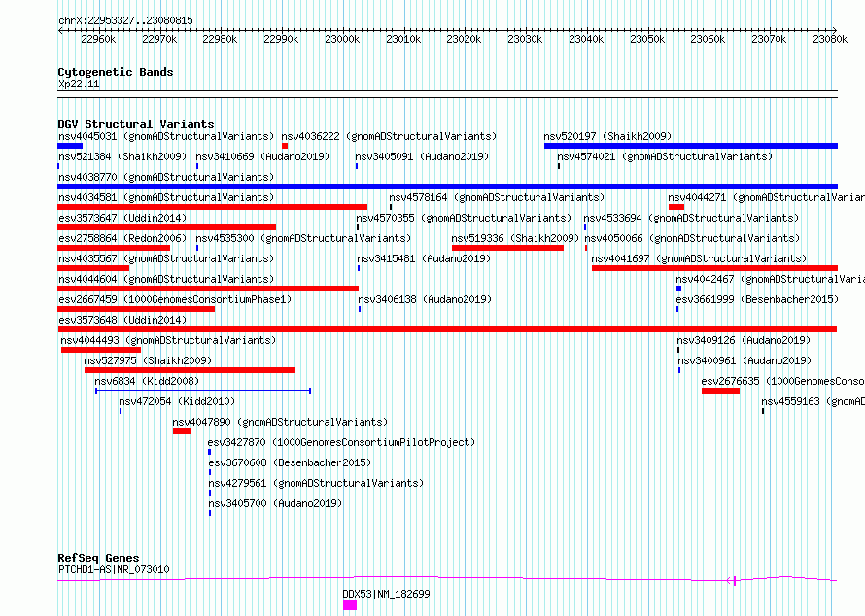The width and height of the screenshot is (865, 616).
Task: Open nsv6834 (Kidd2008) label
Action: pos(147,381)
